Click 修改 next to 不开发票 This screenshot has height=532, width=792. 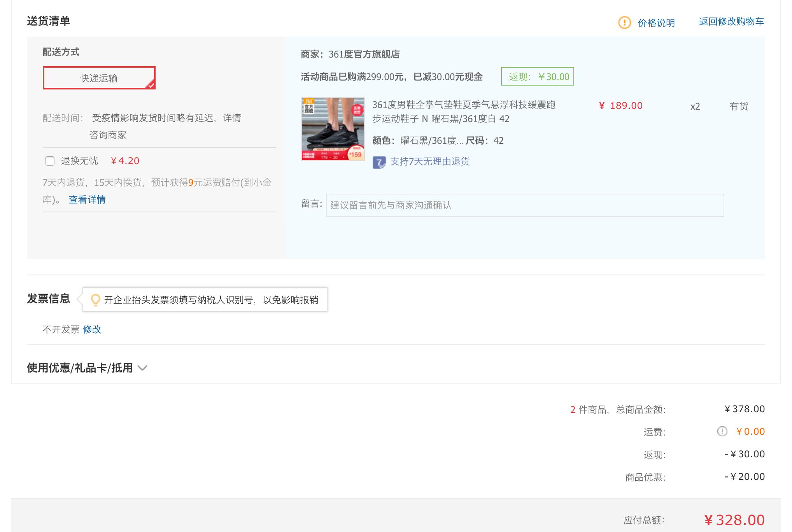tap(92, 329)
